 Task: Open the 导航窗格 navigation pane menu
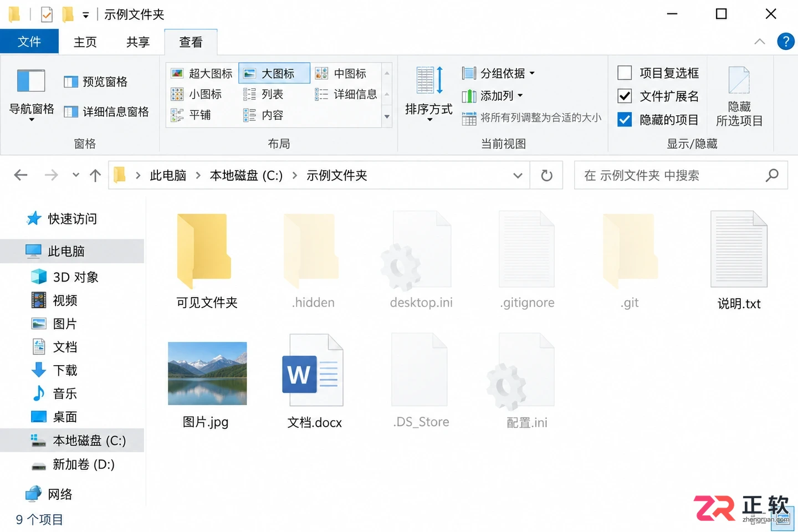(32, 94)
